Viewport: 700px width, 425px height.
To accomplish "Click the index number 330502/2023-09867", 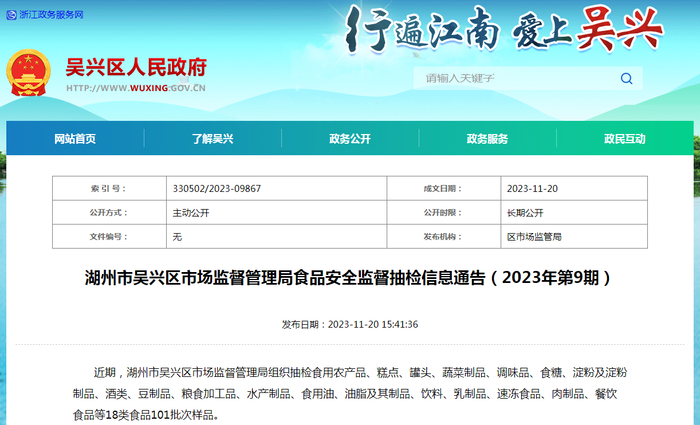I will point(217,188).
